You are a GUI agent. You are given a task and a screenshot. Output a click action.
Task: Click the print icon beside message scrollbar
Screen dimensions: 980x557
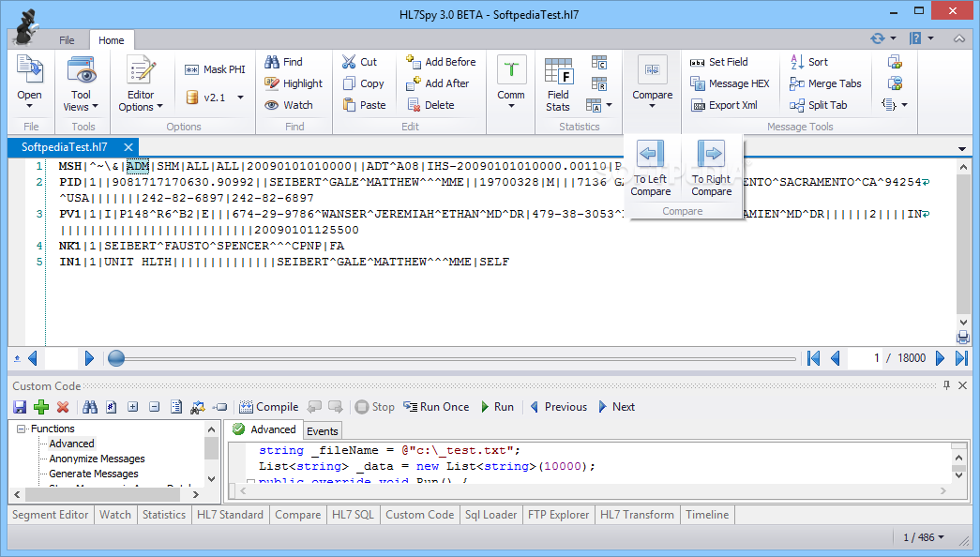click(x=963, y=338)
